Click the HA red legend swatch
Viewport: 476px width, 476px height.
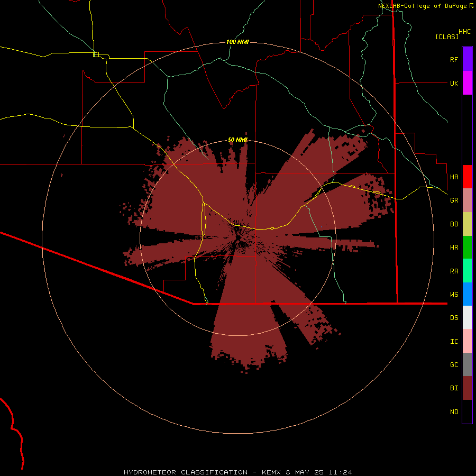point(467,177)
